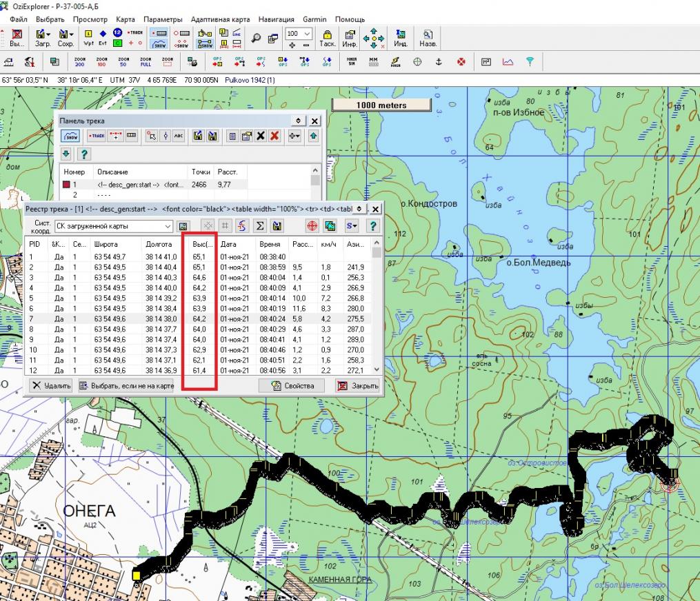Open the Карта menu
This screenshot has width=700, height=601.
[125, 19]
